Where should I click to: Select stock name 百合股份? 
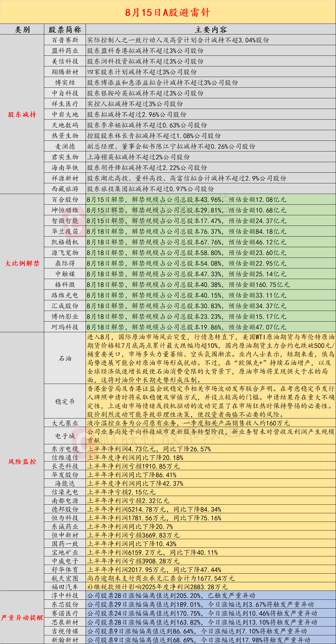pyautogui.click(x=65, y=199)
